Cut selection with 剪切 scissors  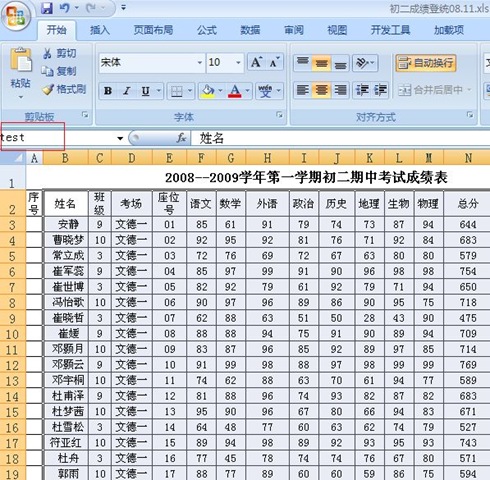[59, 53]
